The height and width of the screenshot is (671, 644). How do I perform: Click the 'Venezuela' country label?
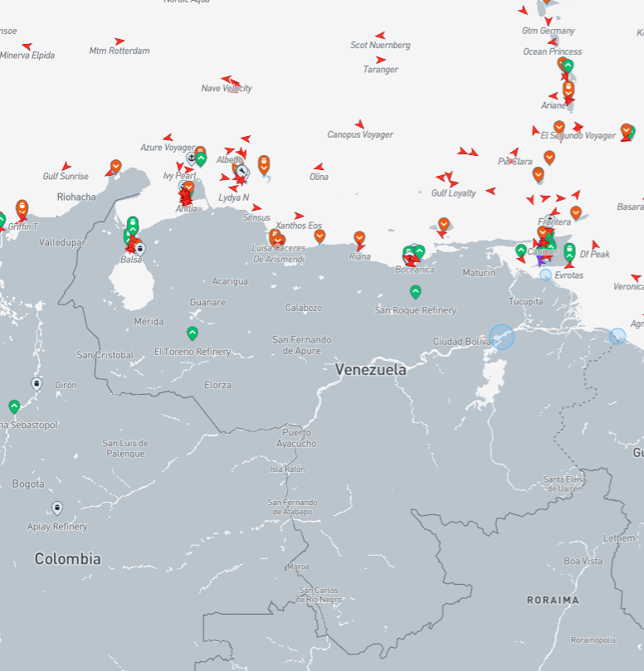[371, 369]
